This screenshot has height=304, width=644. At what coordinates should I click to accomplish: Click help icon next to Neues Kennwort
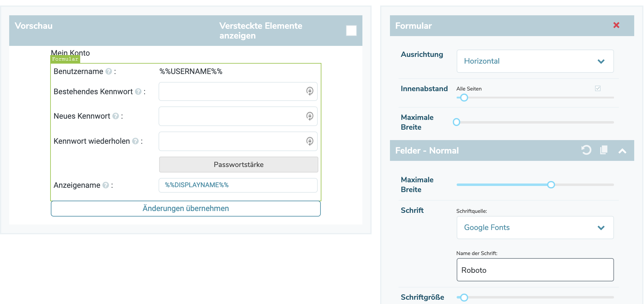coord(115,116)
